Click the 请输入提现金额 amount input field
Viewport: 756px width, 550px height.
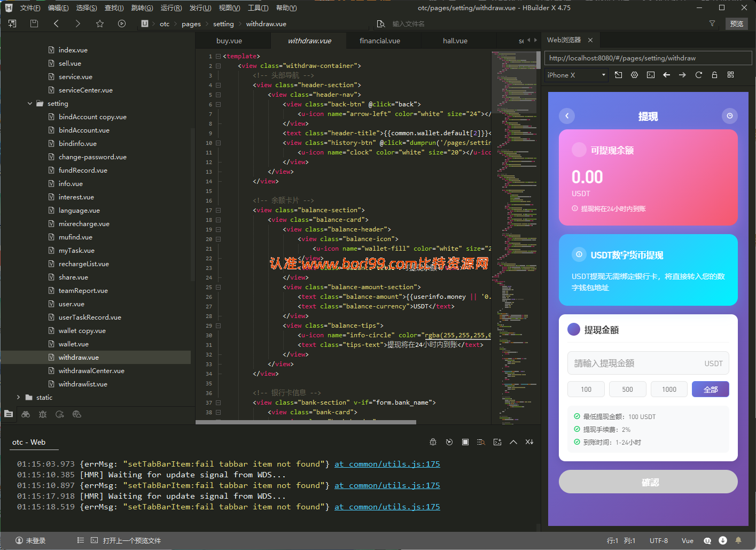pos(648,363)
